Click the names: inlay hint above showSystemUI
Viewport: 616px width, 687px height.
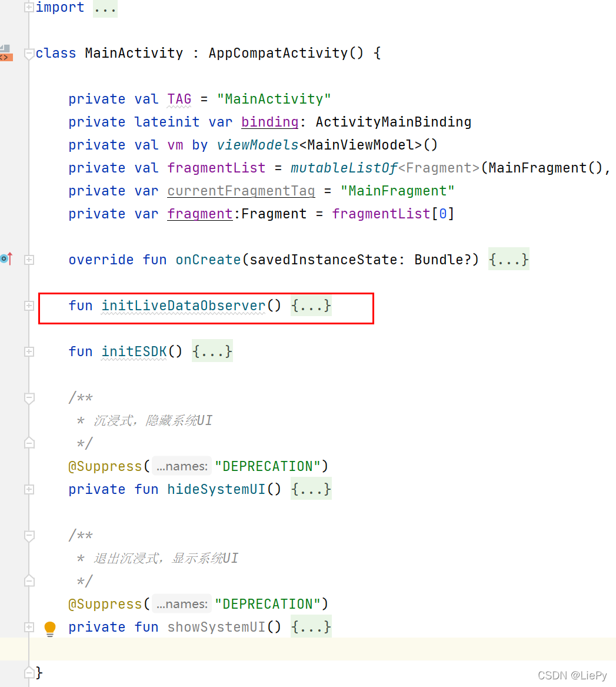point(182,604)
